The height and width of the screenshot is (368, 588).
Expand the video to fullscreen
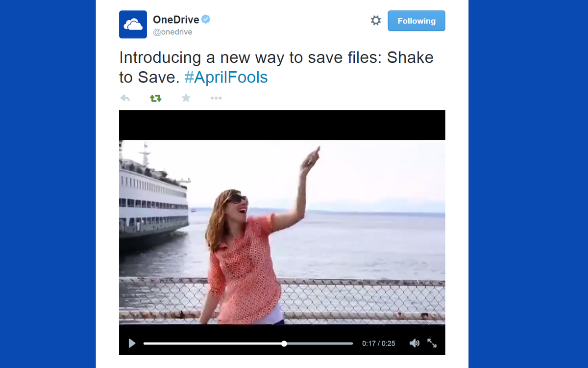click(432, 343)
